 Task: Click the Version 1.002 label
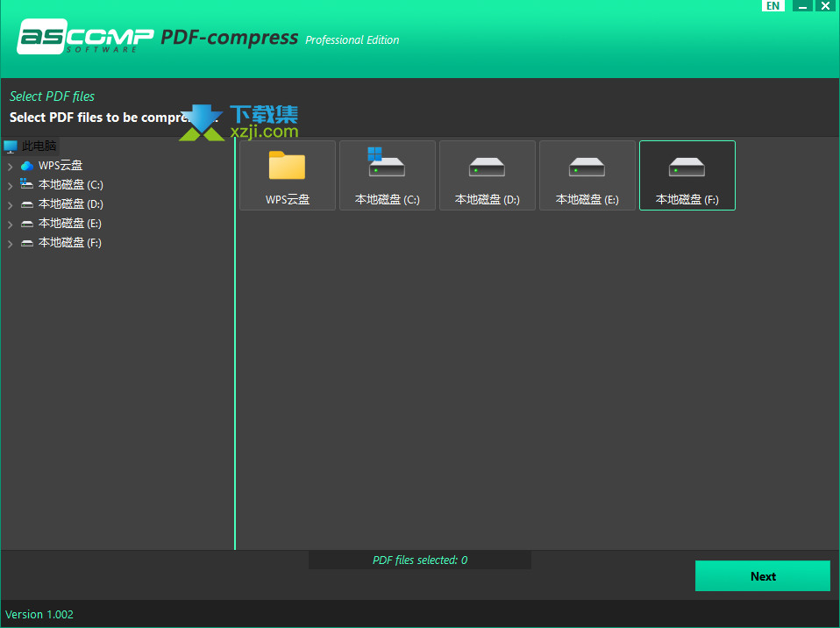tap(39, 614)
